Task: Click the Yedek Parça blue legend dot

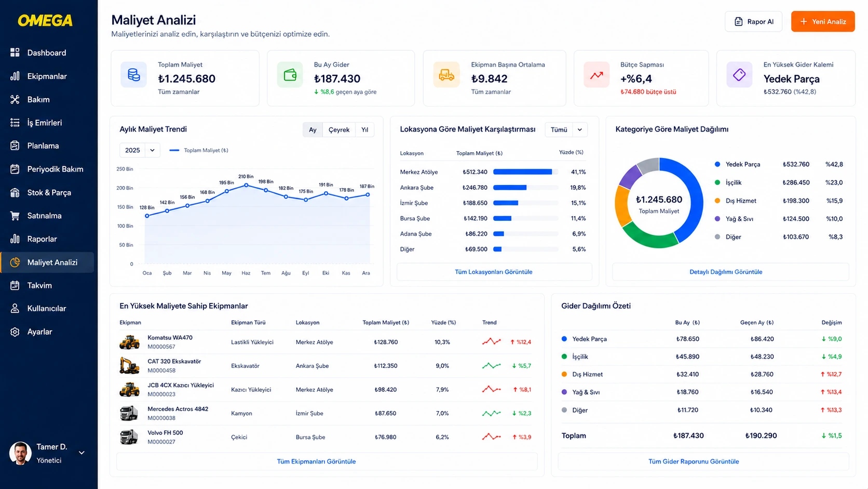Action: pos(717,164)
